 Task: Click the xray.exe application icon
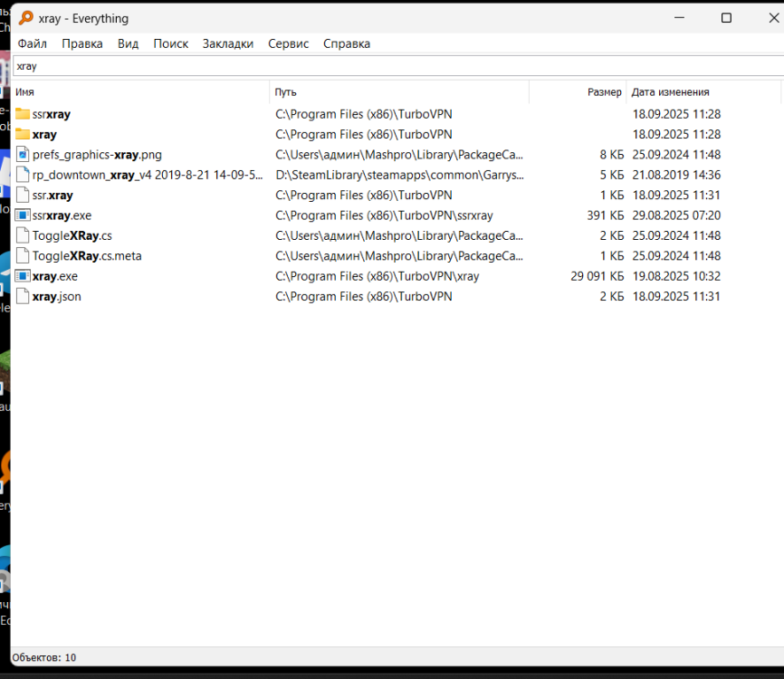(x=23, y=276)
